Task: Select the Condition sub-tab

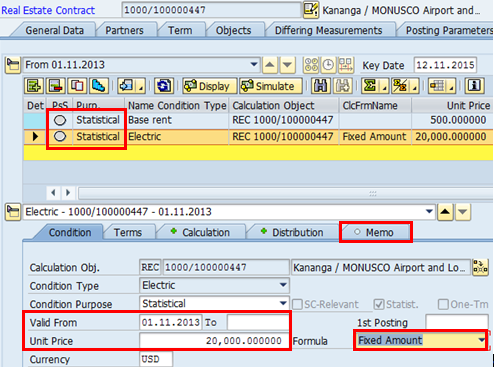Action: point(70,232)
